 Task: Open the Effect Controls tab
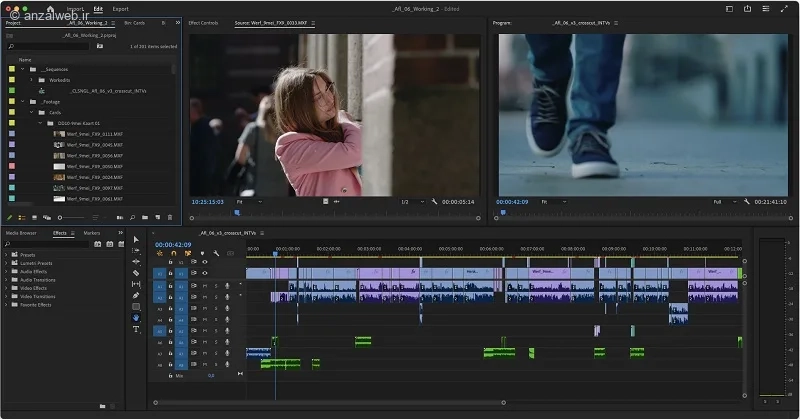tap(203, 23)
